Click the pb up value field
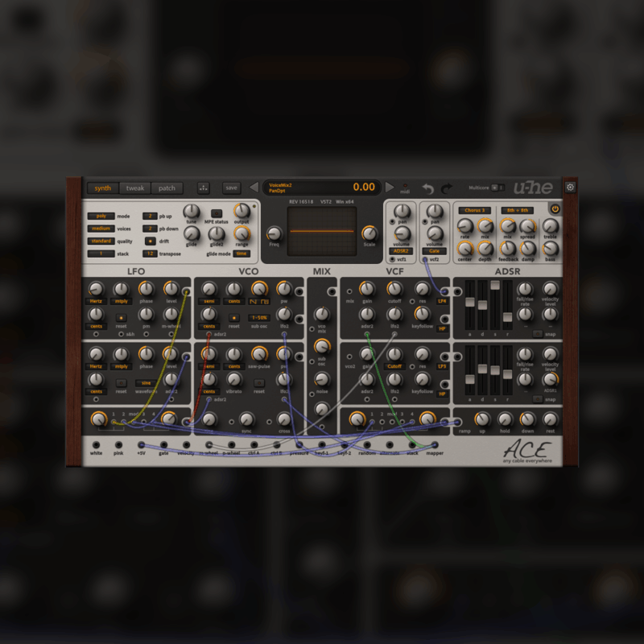644x644 pixels. click(150, 216)
